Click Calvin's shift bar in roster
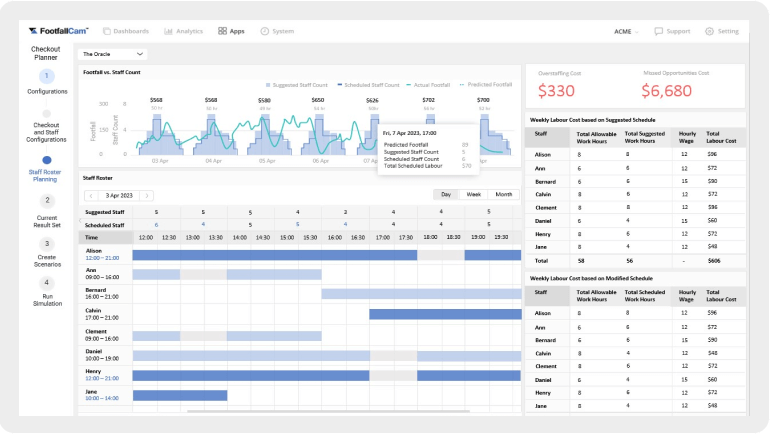 [x=445, y=314]
